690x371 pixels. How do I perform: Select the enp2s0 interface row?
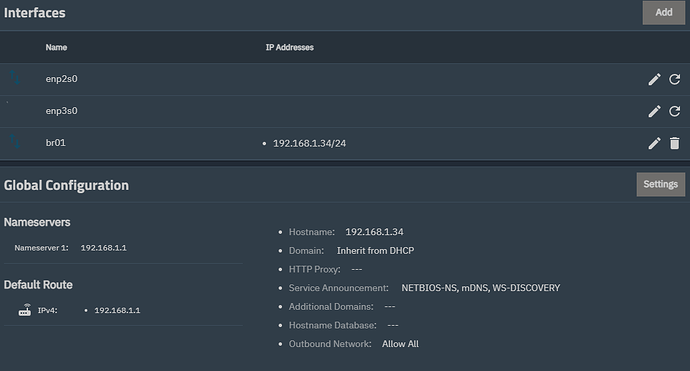coord(345,79)
